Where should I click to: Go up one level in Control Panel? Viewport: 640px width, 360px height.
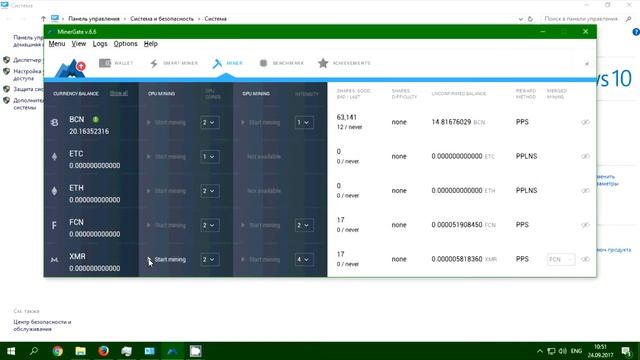tap(43, 19)
